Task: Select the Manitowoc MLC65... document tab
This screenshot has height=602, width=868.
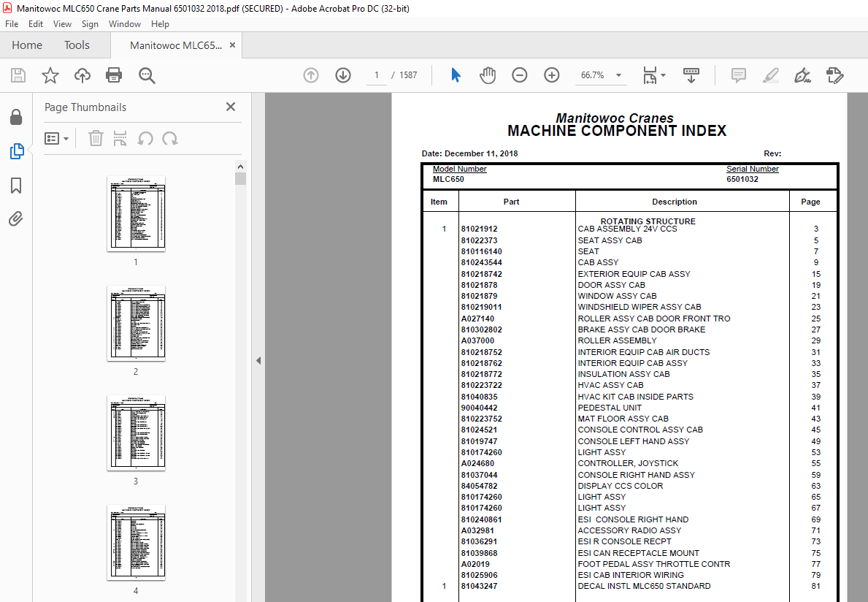Action: point(175,45)
